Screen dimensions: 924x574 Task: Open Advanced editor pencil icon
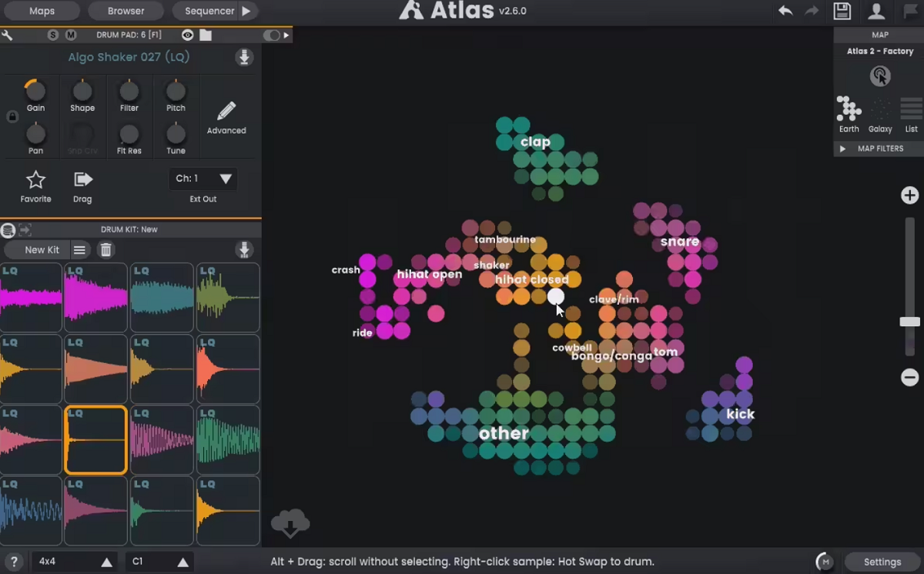coord(226,112)
